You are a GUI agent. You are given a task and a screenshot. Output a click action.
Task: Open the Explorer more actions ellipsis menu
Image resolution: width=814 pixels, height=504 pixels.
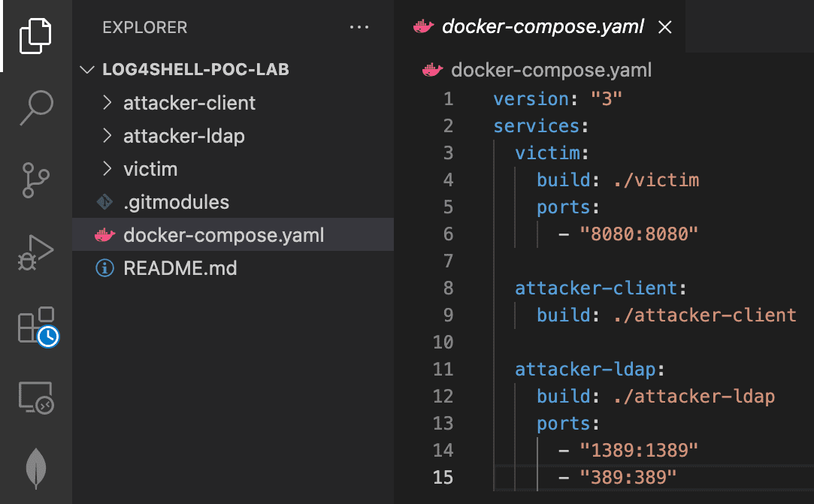359,27
